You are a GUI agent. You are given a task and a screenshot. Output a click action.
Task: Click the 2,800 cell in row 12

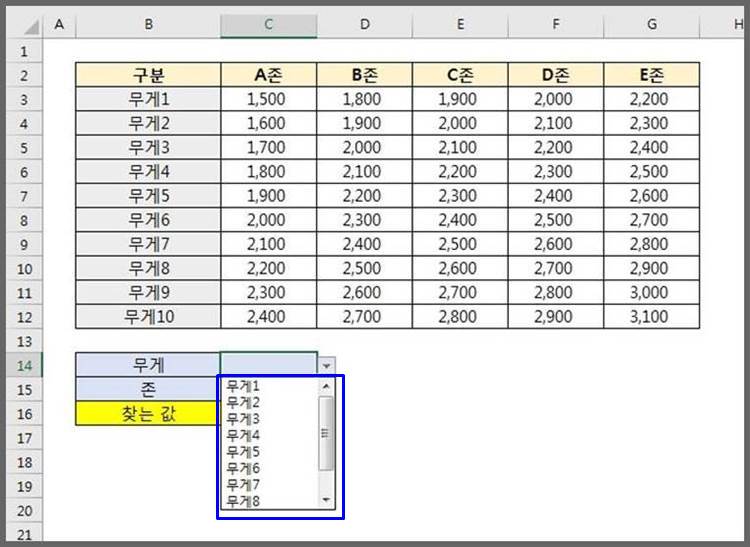460,317
